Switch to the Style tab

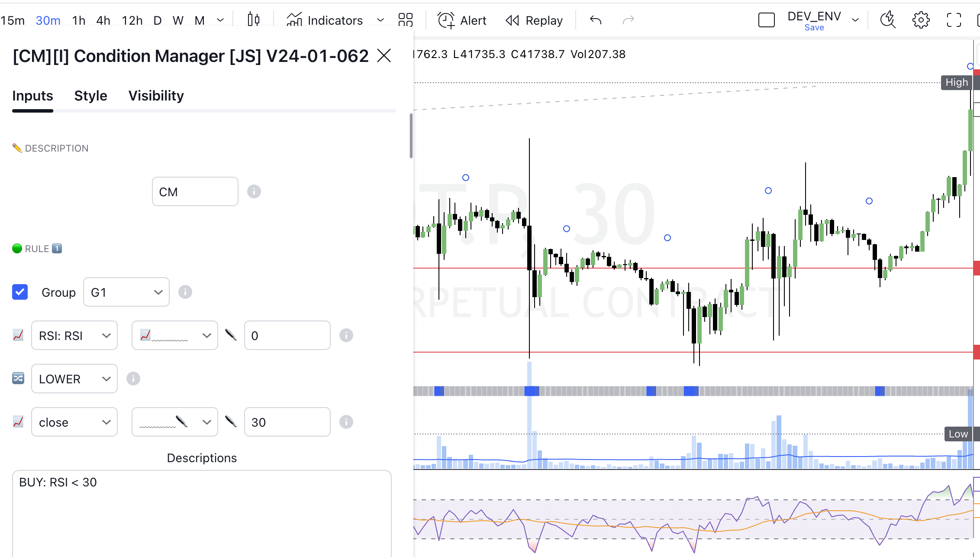click(90, 96)
